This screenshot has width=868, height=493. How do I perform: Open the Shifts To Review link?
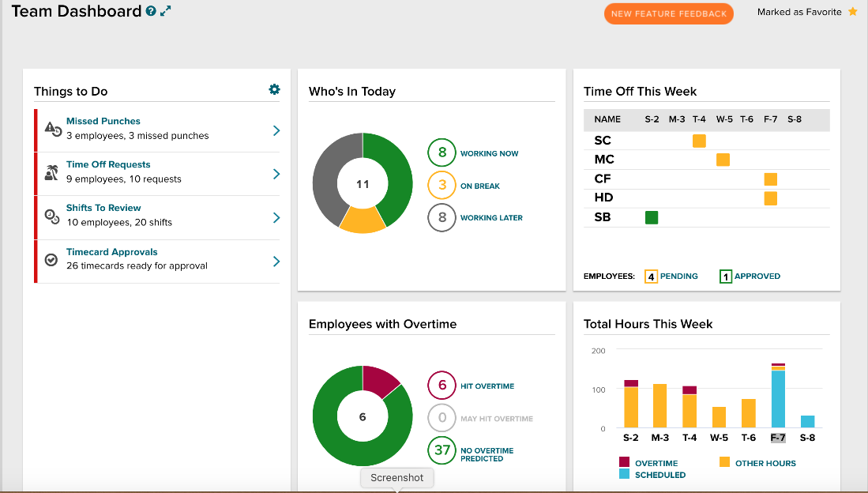click(103, 208)
